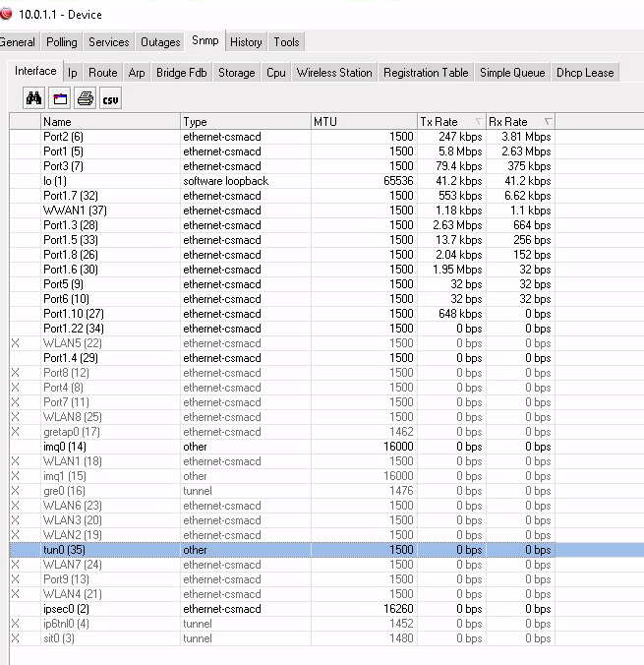
Task: Click the X marker on WLAN5 row
Action: [15, 343]
